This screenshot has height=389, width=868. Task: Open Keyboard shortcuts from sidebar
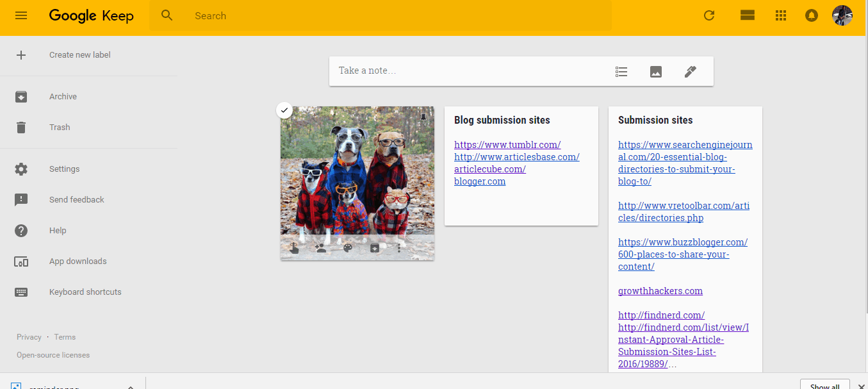[85, 292]
